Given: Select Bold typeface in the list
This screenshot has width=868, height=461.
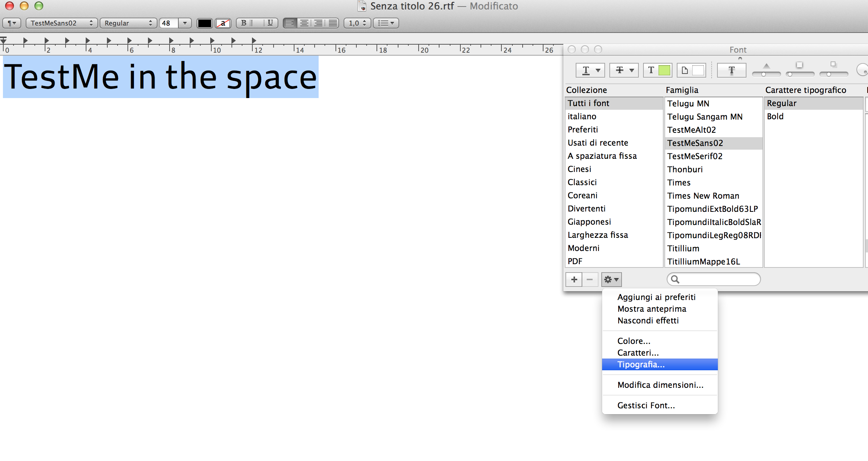Looking at the screenshot, I should [x=775, y=116].
